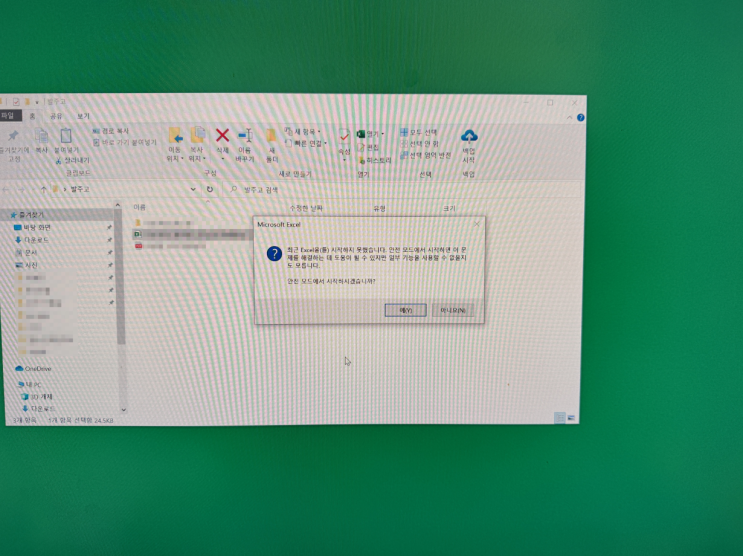
Task: Open pinned 다운로드 under 즐겨찾기
Action: click(x=36, y=240)
